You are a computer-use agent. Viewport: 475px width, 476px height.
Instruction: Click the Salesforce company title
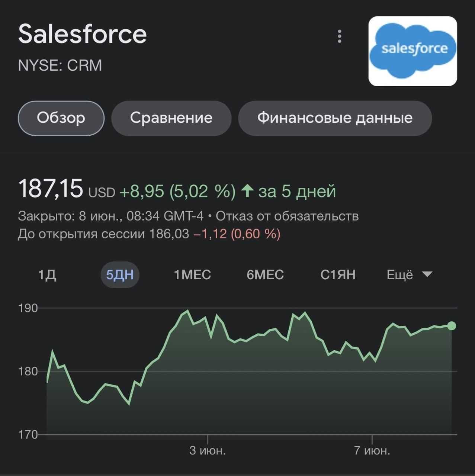pyautogui.click(x=83, y=34)
